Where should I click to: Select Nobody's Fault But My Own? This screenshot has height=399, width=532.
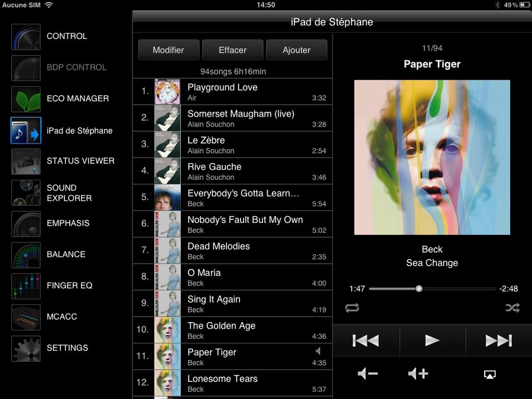click(232, 224)
